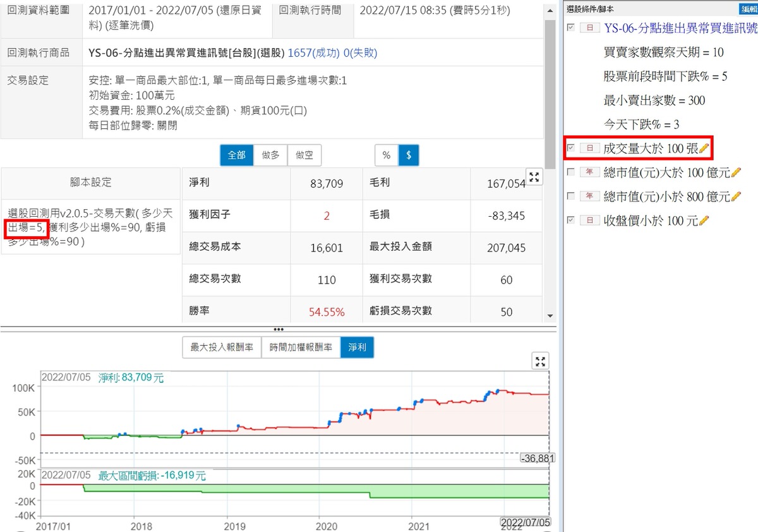This screenshot has width=758, height=532.
Task: Click the 年 badge beside 總市值(元)大於 100 億元
Action: tap(589, 173)
